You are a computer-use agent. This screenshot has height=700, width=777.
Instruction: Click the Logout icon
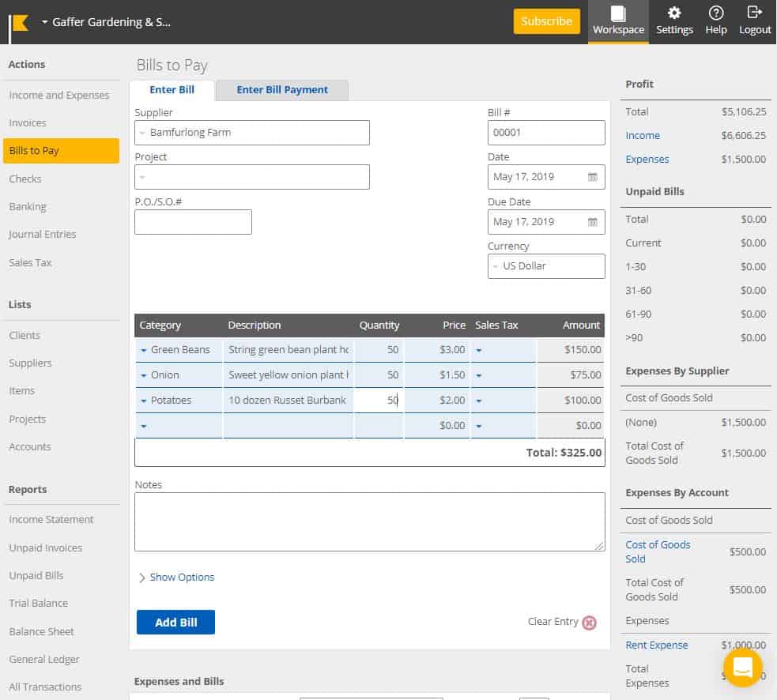[x=754, y=13]
